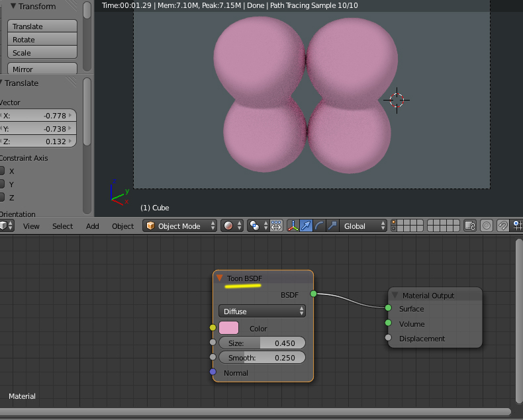Toggle the 3D manipulator axes icon
This screenshot has height=420, width=523.
[293, 226]
